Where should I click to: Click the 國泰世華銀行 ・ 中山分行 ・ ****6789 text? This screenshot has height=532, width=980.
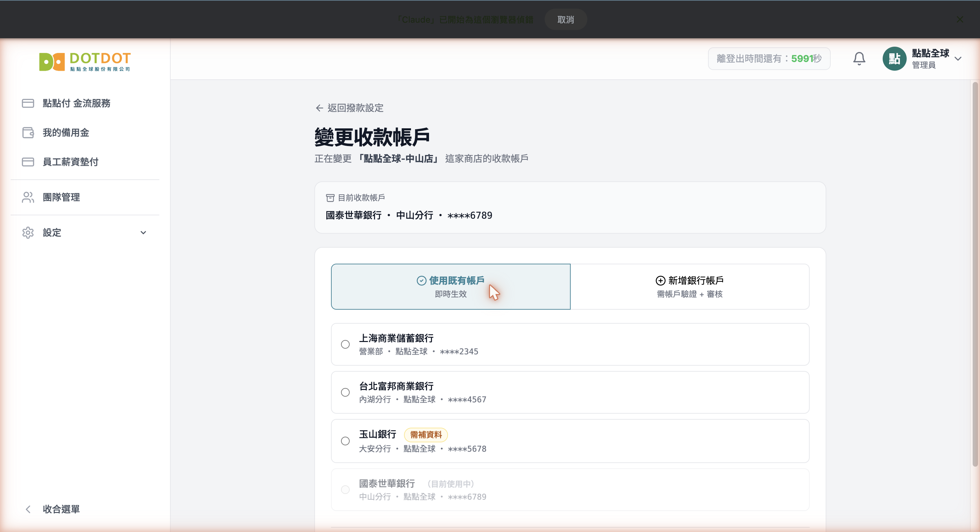pyautogui.click(x=409, y=215)
